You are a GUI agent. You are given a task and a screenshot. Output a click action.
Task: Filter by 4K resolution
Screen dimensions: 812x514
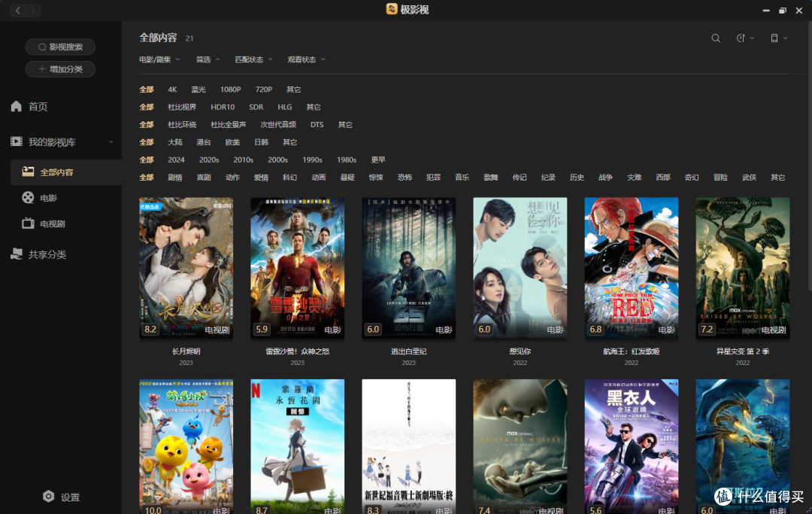pyautogui.click(x=172, y=90)
